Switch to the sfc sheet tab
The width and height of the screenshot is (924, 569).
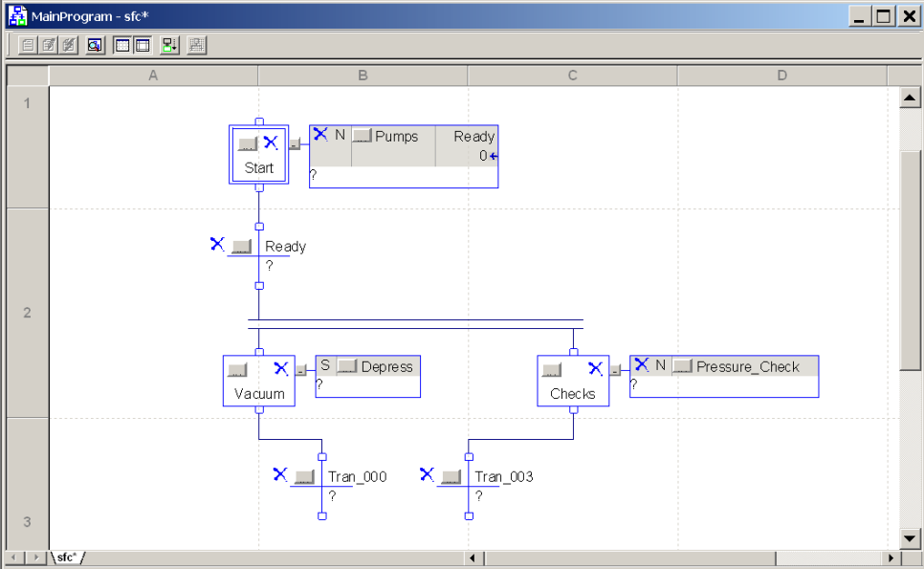[x=67, y=558]
